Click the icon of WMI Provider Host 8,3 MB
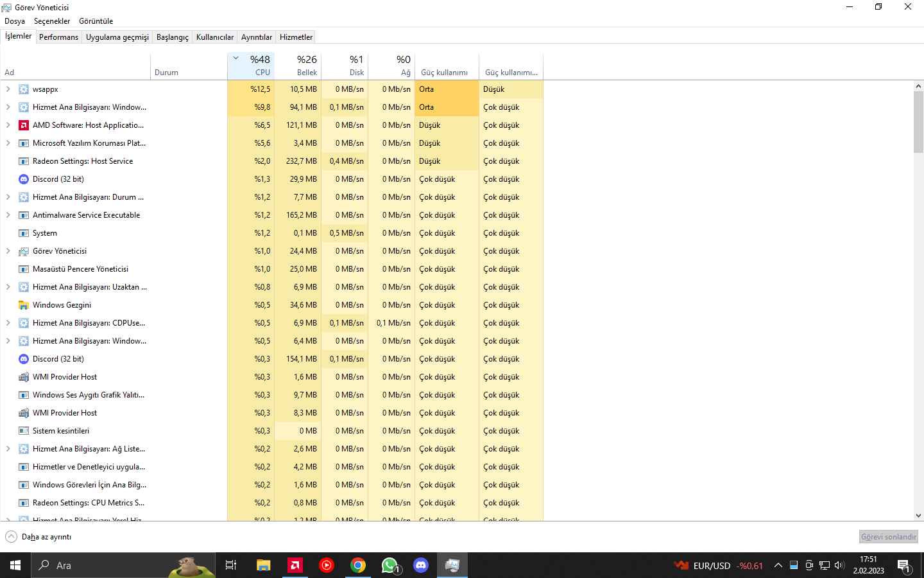The height and width of the screenshot is (578, 924). (24, 413)
